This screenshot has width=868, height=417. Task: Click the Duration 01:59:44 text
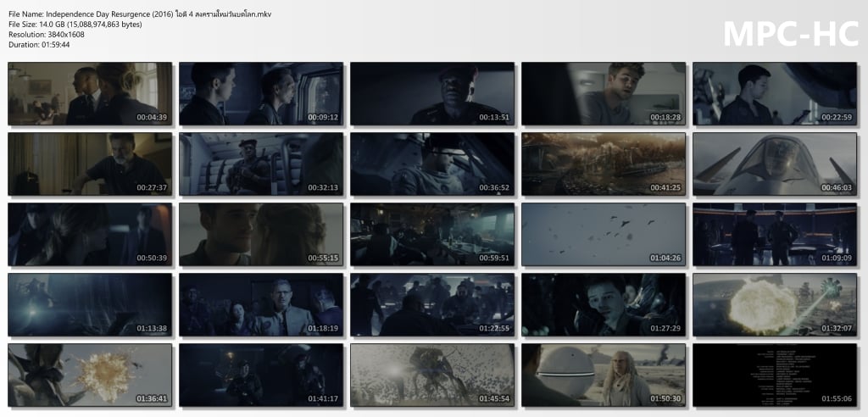39,45
